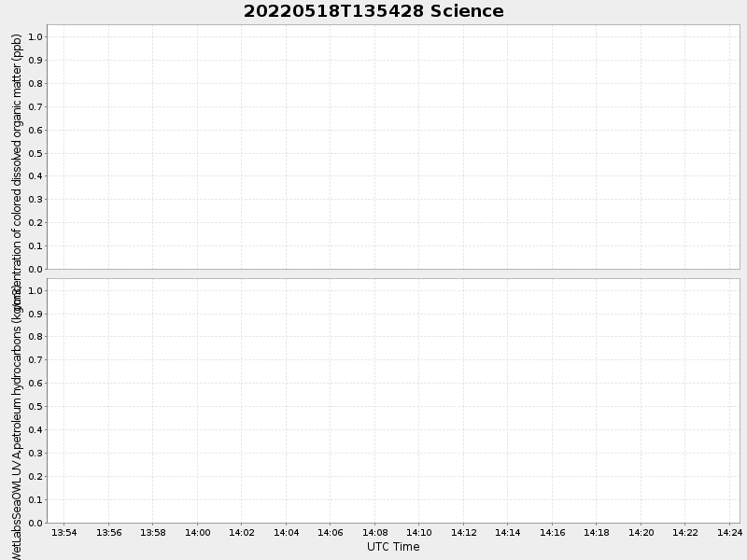The image size is (747, 560).
Task: Click the 0.2 tick of the organic matter plot
Action: [35, 223]
